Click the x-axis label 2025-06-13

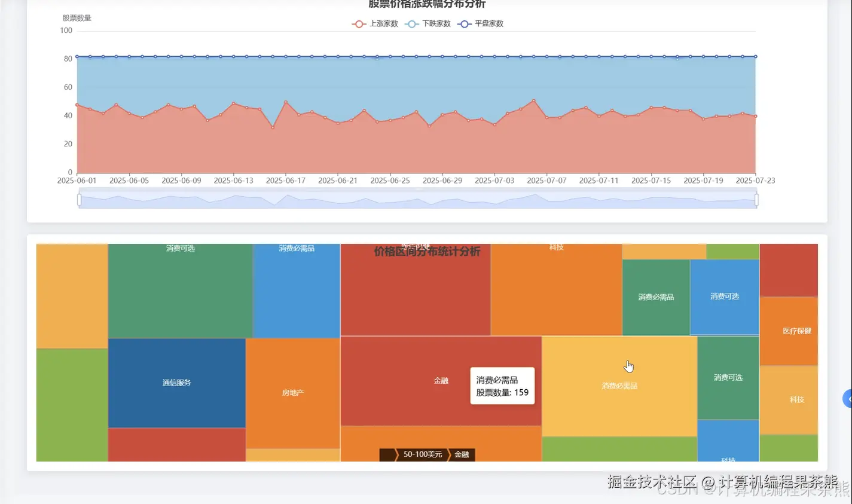[234, 181]
